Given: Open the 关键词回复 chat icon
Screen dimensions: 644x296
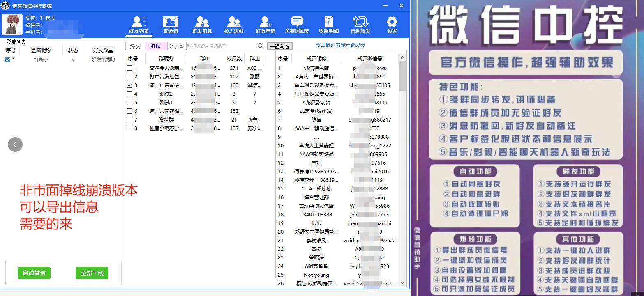Looking at the screenshot, I should coord(297,25).
